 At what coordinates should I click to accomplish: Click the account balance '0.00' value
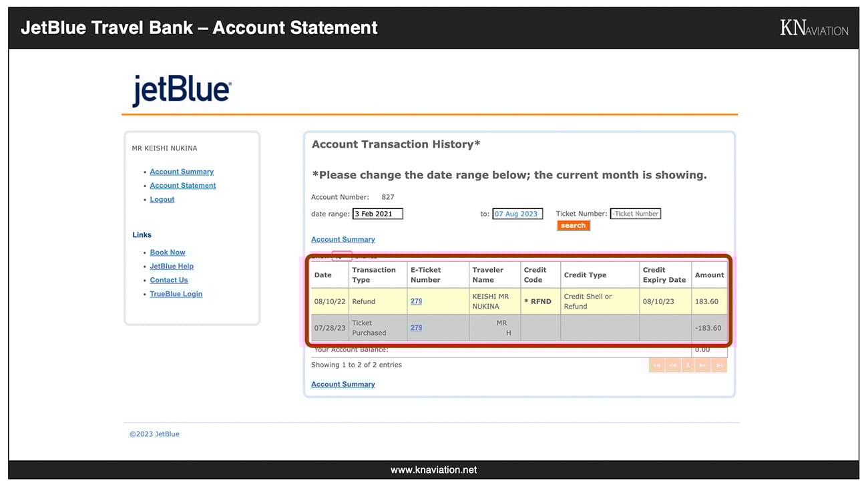tap(702, 349)
